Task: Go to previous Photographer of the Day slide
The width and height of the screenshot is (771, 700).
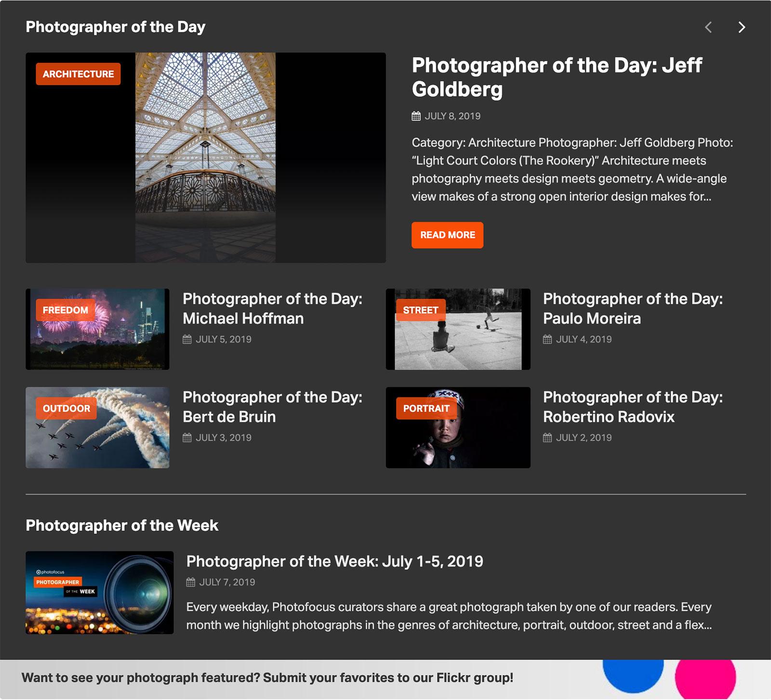Action: pyautogui.click(x=708, y=27)
